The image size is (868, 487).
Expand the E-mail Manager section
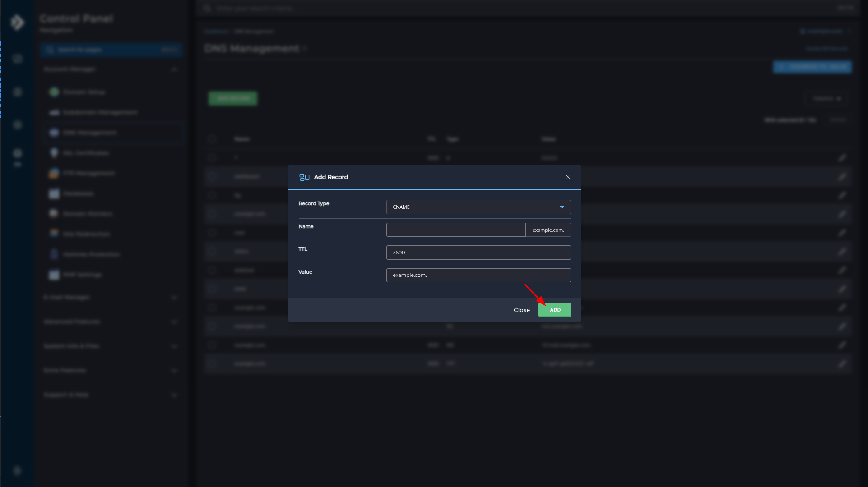tap(175, 297)
